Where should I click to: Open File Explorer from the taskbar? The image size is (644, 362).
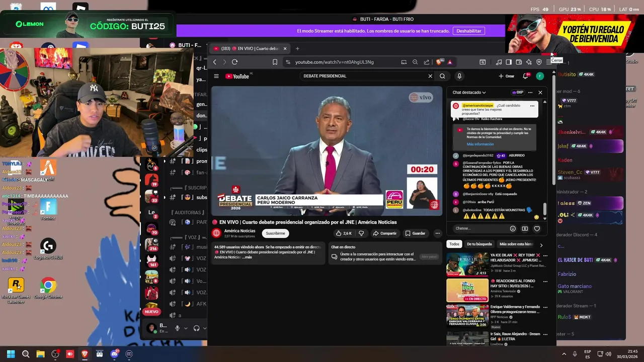[x=40, y=354]
